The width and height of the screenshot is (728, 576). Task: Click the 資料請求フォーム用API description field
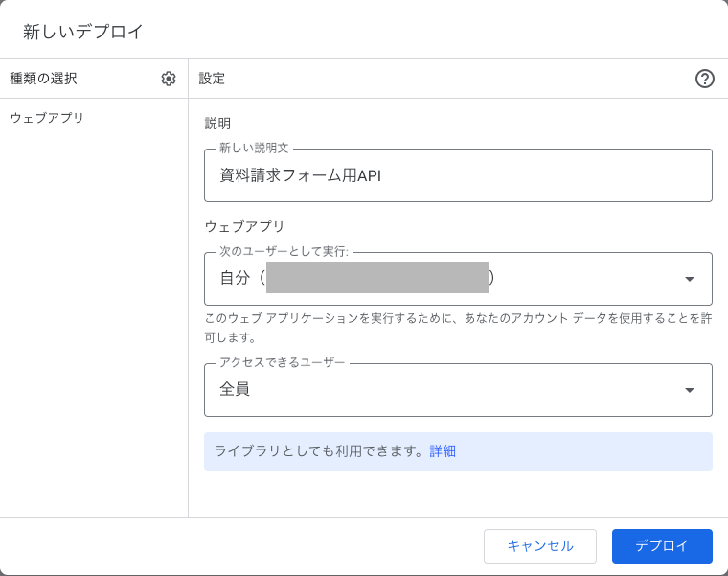coord(458,175)
